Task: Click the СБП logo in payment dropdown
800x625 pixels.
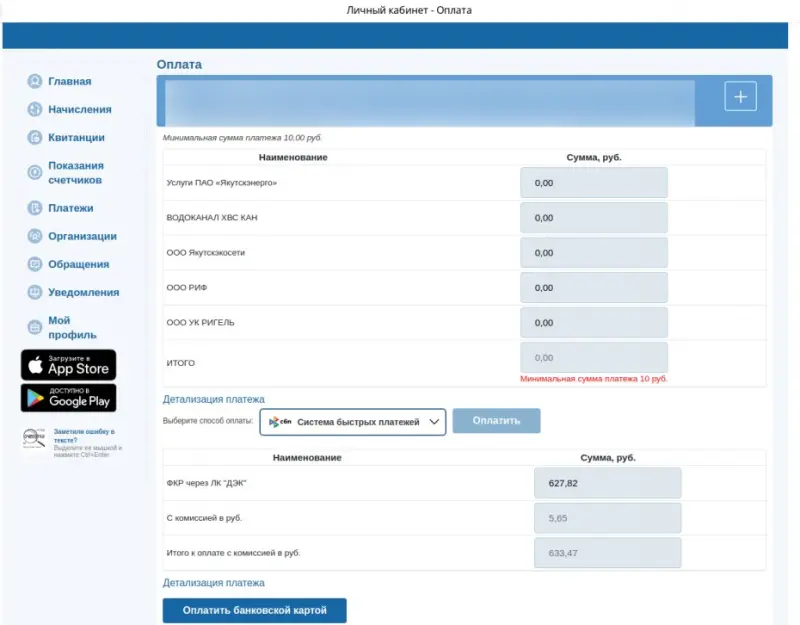Action: [x=280, y=422]
